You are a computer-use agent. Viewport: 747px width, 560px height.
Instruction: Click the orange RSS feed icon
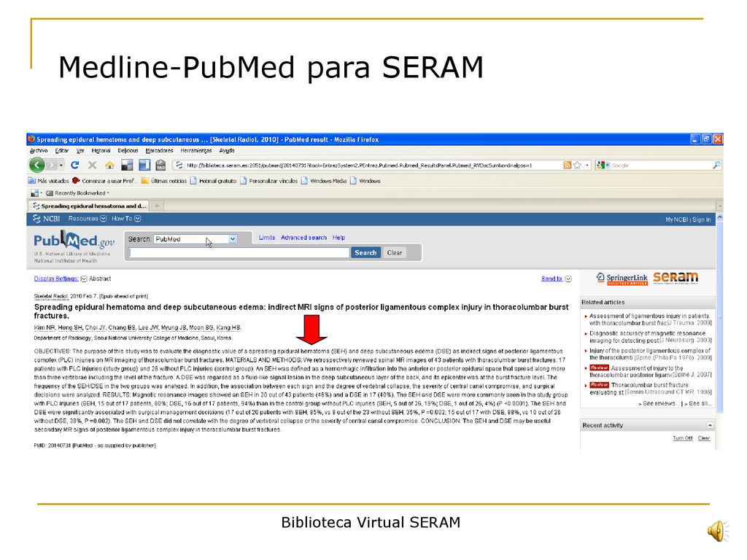pyautogui.click(x=567, y=166)
